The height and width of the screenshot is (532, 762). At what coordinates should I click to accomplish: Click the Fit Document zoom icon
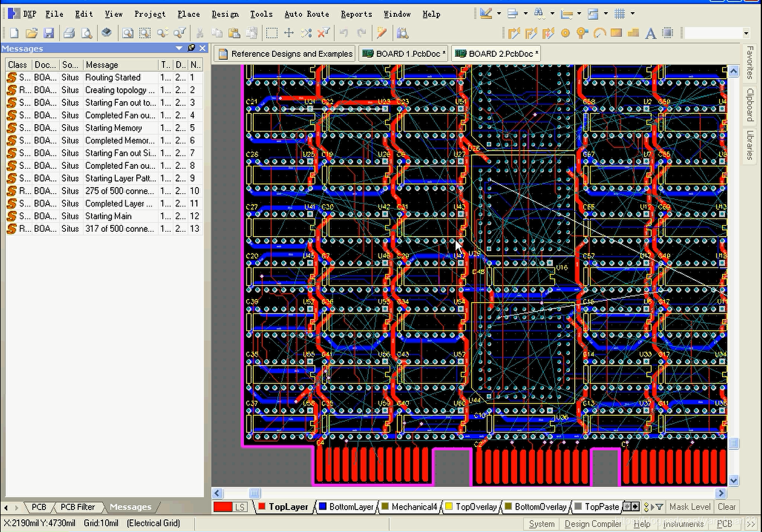click(128, 33)
